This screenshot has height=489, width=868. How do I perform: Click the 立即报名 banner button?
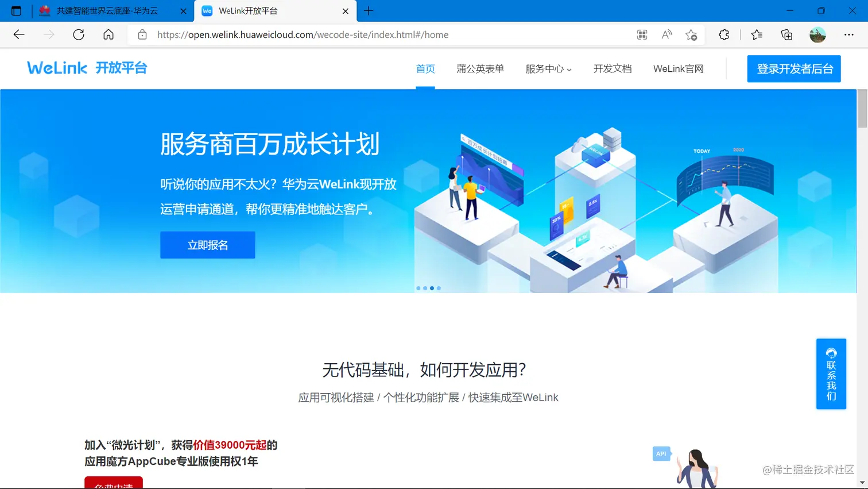click(208, 245)
